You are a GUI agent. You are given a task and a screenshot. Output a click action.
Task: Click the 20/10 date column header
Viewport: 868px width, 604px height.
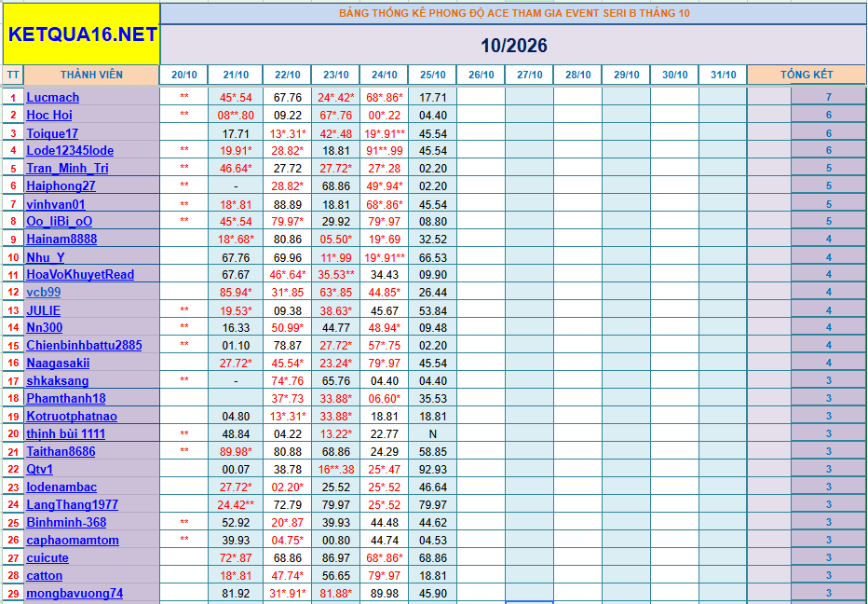(183, 75)
